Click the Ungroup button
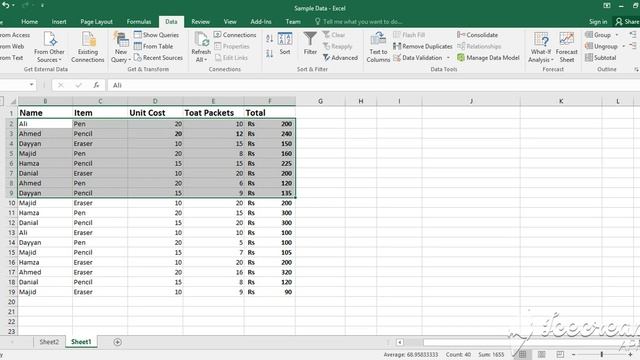The image size is (640, 360). click(601, 46)
